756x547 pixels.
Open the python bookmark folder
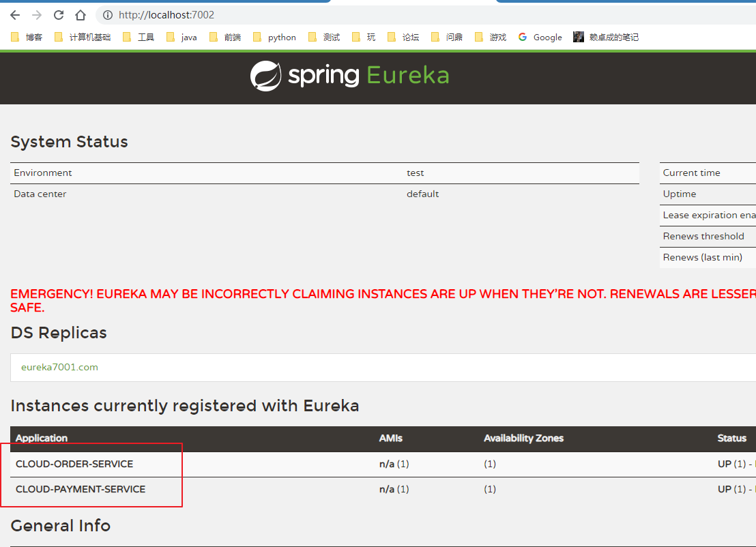274,37
